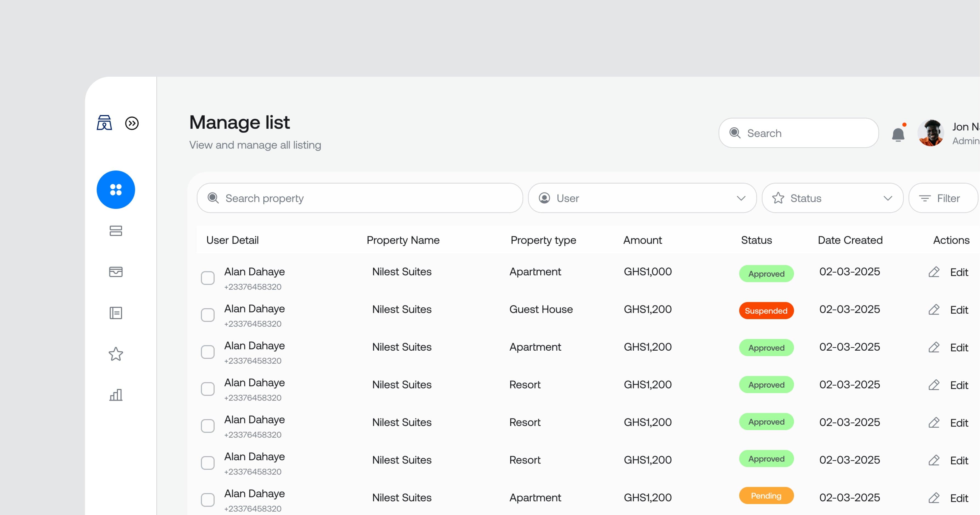Open the dashboard grid icon in sidebar

click(116, 190)
